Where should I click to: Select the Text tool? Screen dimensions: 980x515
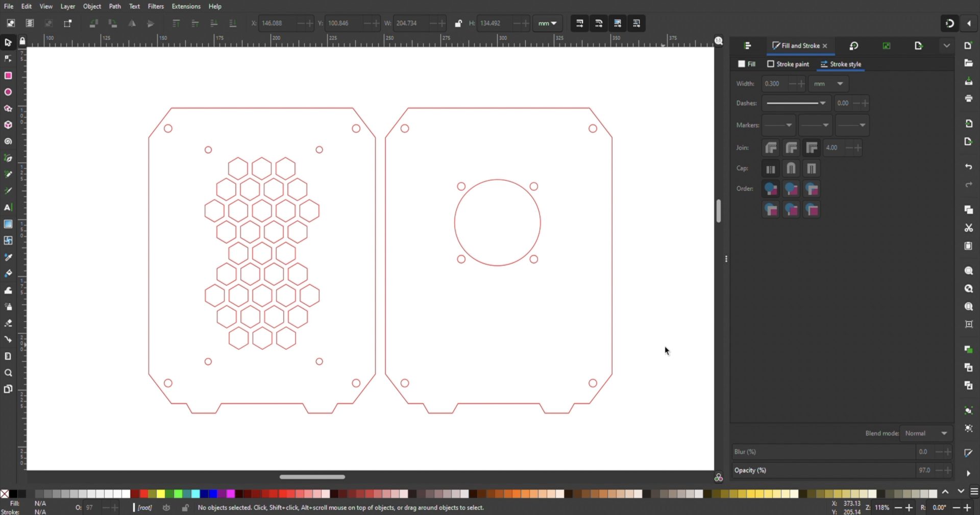click(x=8, y=207)
